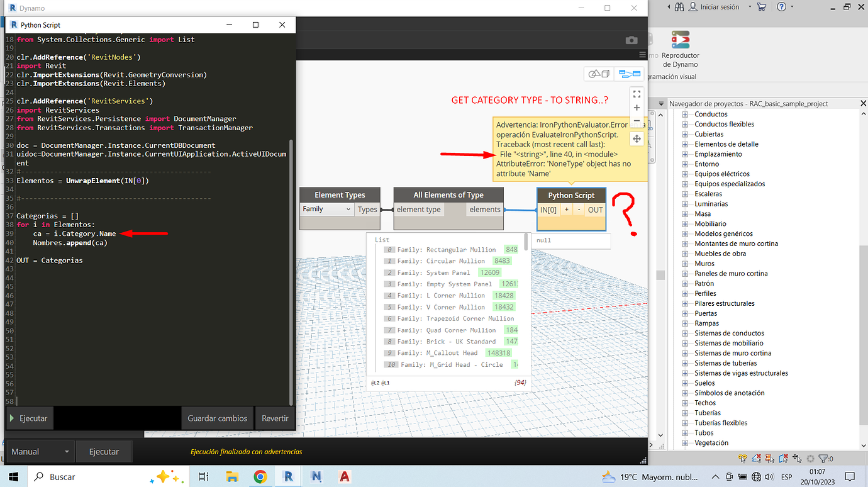Export the workspace as an image via camera icon

[x=632, y=40]
